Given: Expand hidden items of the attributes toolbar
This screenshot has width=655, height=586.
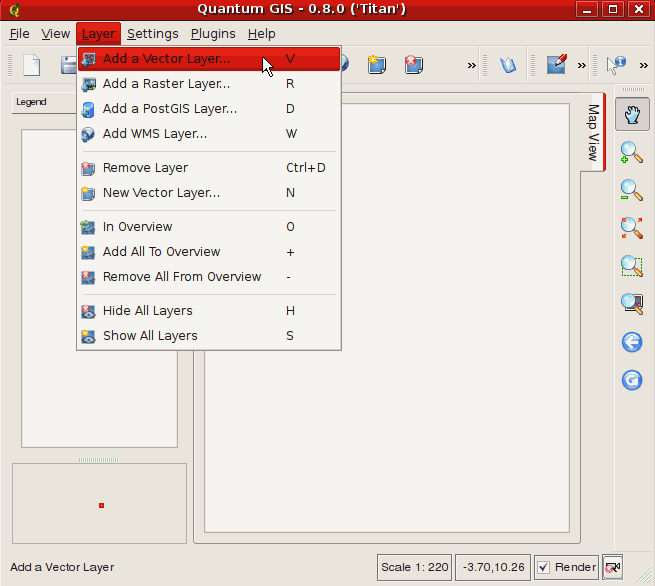Looking at the screenshot, I should tap(643, 65).
